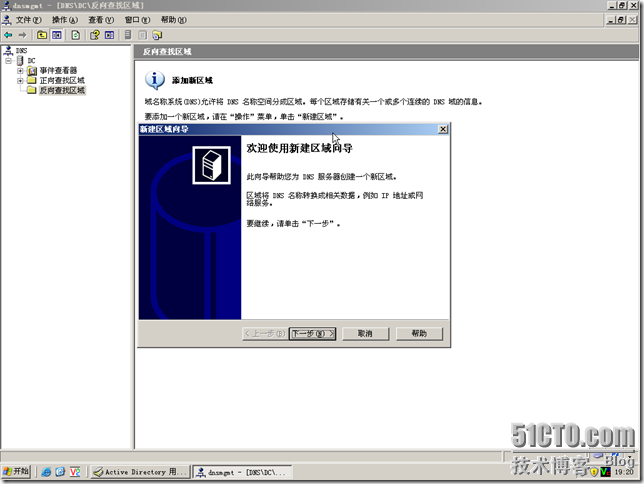Click the 欢迎使用新建区域向导 heading
Viewport: 644px width, 484px height.
tap(299, 148)
